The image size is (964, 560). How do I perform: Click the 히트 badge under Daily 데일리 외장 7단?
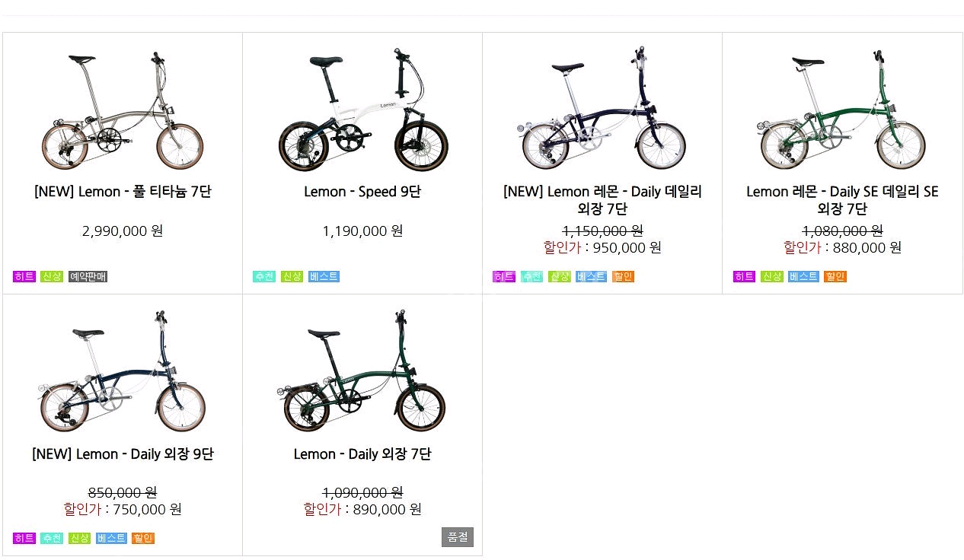(504, 276)
